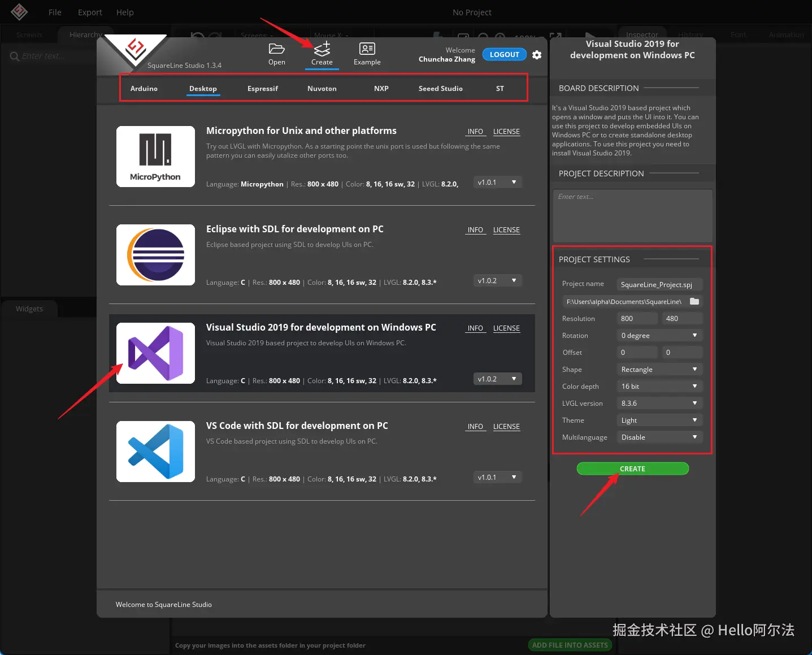Click the Resolution width field 800
The height and width of the screenshot is (655, 812).
pyautogui.click(x=637, y=318)
